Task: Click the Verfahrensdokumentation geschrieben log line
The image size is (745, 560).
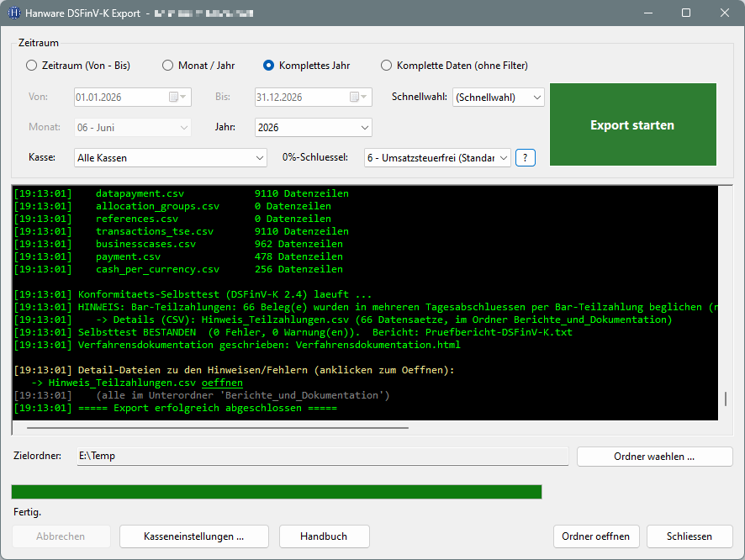Action: point(237,345)
